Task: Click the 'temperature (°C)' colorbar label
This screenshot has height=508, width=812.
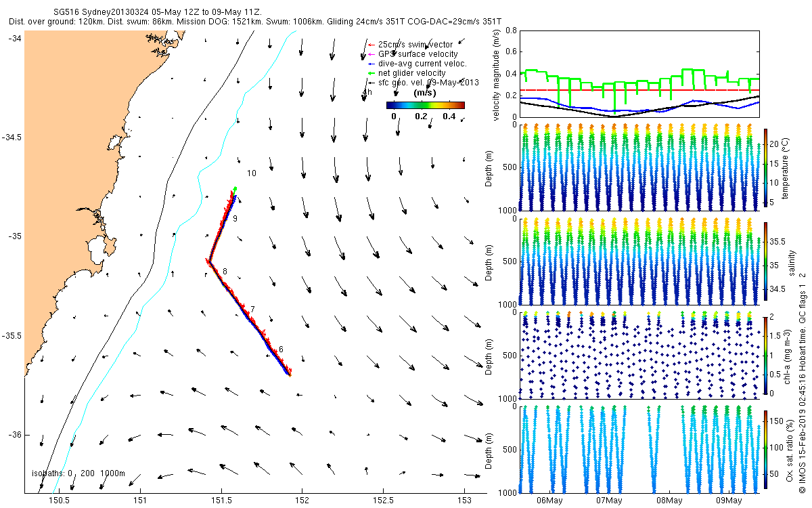Action: [x=787, y=168]
